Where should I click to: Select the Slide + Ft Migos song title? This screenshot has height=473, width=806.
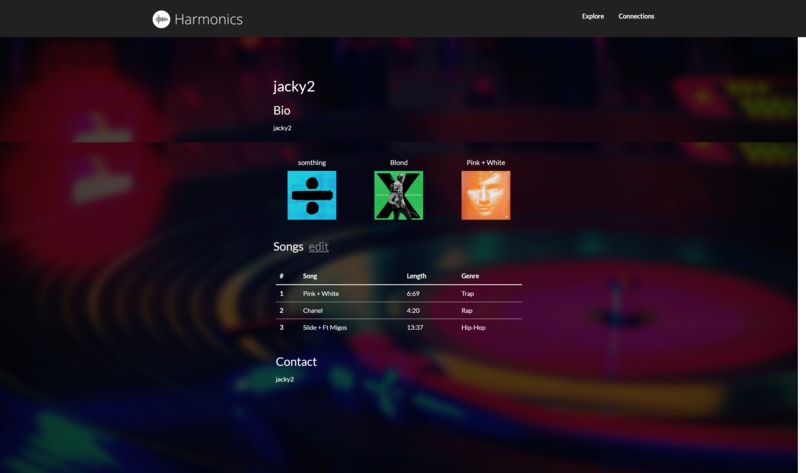point(325,328)
